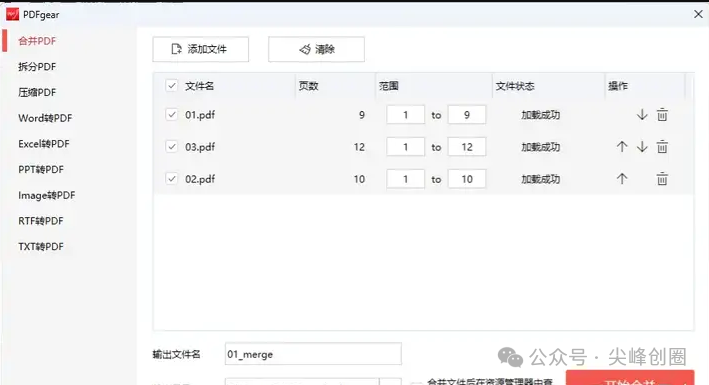Switch to TXT转PDF
The image size is (709, 385).
[x=41, y=247]
